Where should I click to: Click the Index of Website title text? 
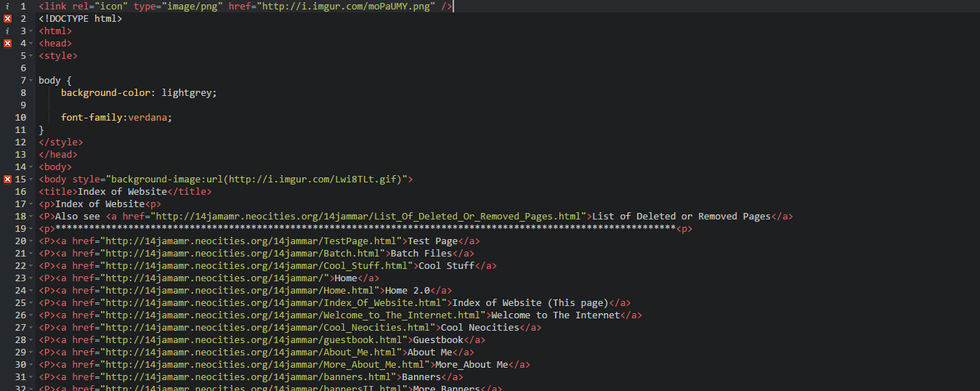[122, 191]
